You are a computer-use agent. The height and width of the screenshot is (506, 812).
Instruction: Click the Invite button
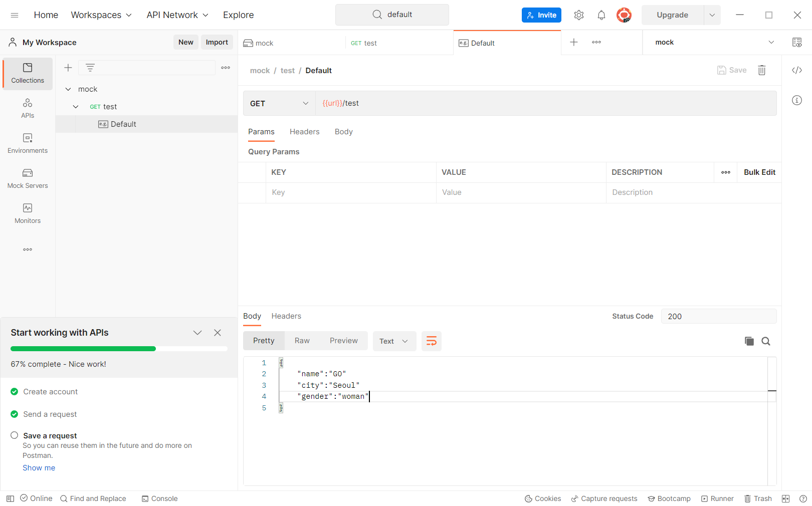[541, 15]
